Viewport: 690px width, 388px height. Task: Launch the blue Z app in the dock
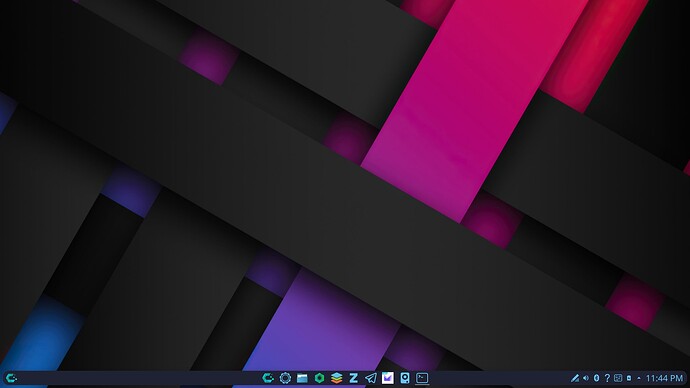point(353,378)
